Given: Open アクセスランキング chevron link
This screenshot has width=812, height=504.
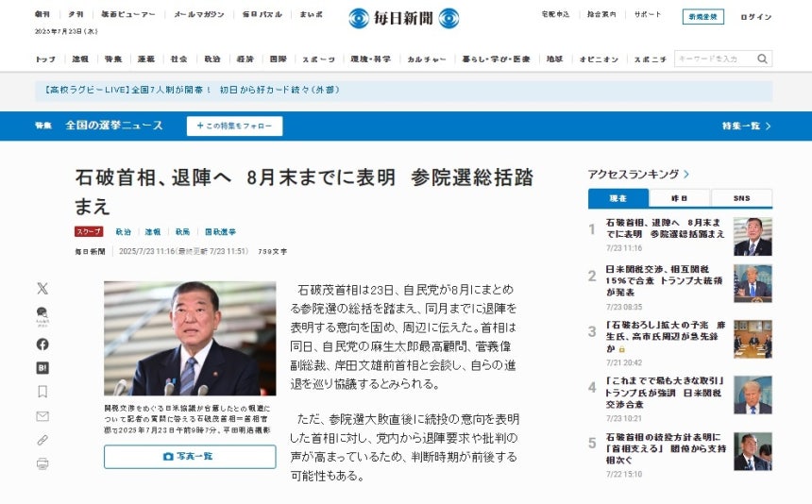Looking at the screenshot, I should pos(638,175).
